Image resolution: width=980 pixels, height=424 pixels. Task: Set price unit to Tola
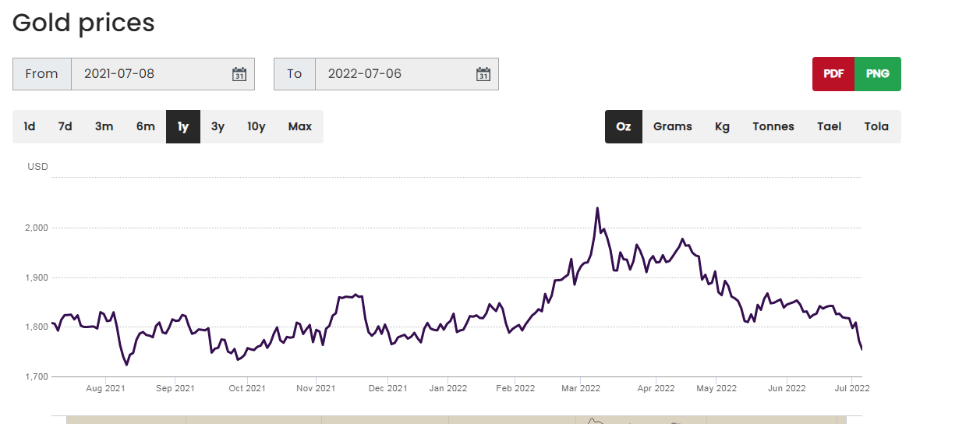tap(876, 126)
